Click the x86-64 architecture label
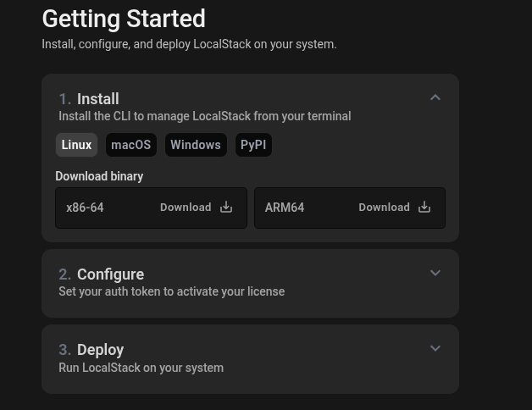This screenshot has width=532, height=410. (85, 208)
